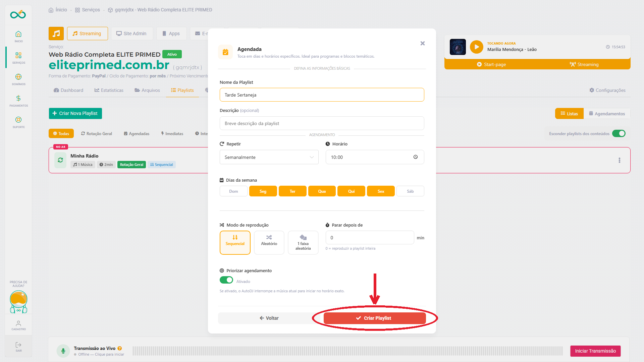
Task: Open the now-playing album cover thumbnail
Action: tap(458, 47)
